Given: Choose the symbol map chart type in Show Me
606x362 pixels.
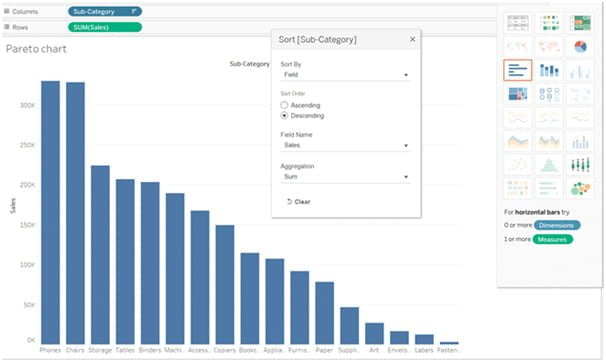Looking at the screenshot, I should tap(518, 47).
